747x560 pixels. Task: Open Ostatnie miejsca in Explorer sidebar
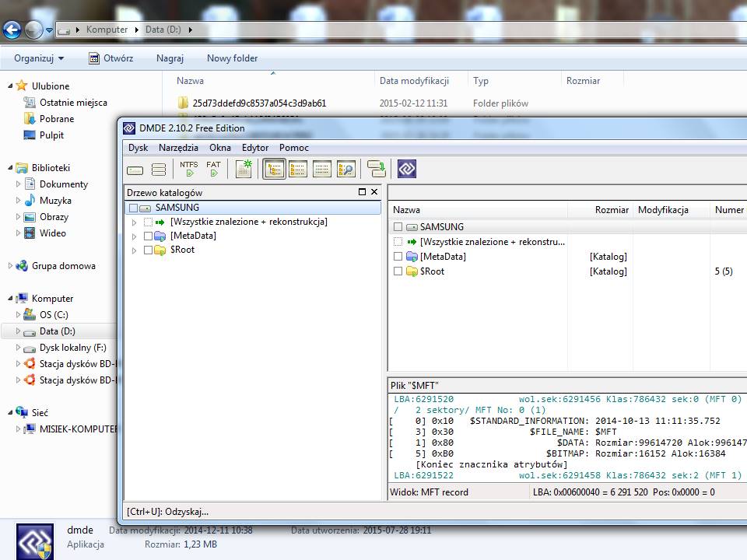[73, 103]
